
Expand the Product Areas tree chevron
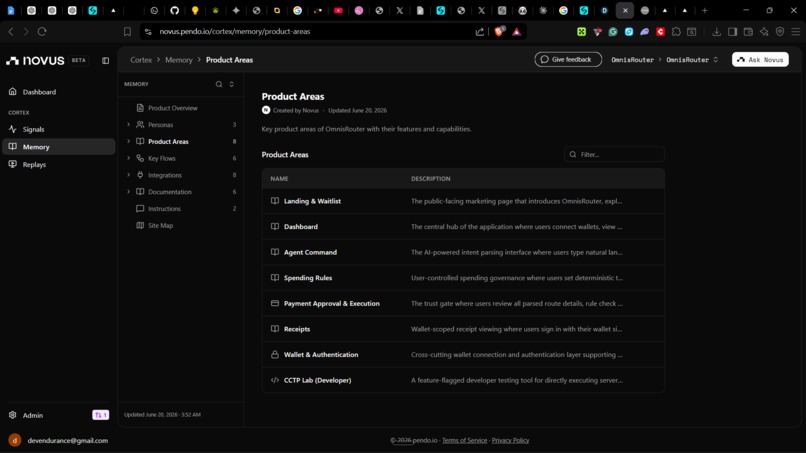coord(129,141)
